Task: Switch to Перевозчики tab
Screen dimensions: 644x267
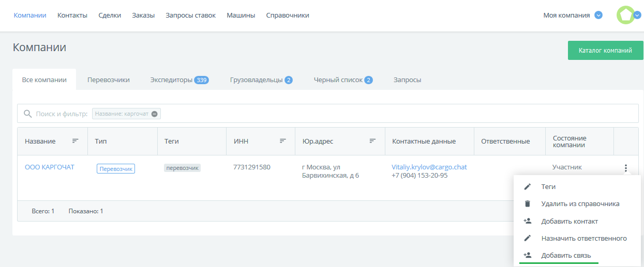Action: (109, 80)
